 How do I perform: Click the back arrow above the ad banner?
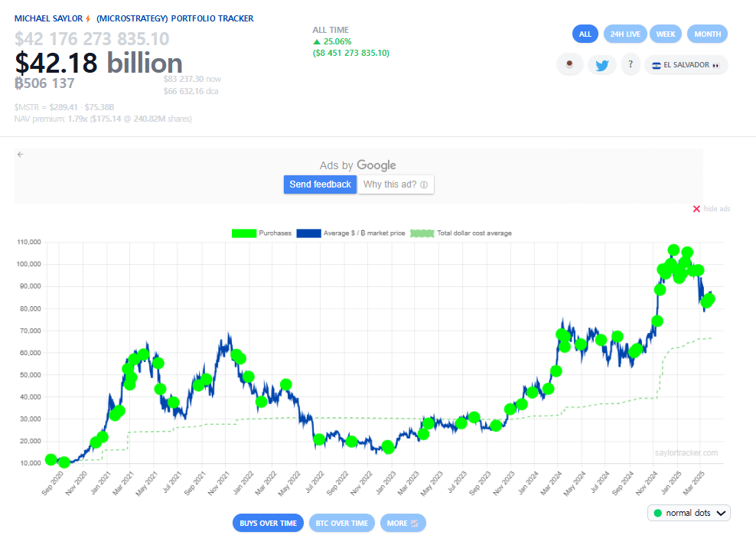21,154
